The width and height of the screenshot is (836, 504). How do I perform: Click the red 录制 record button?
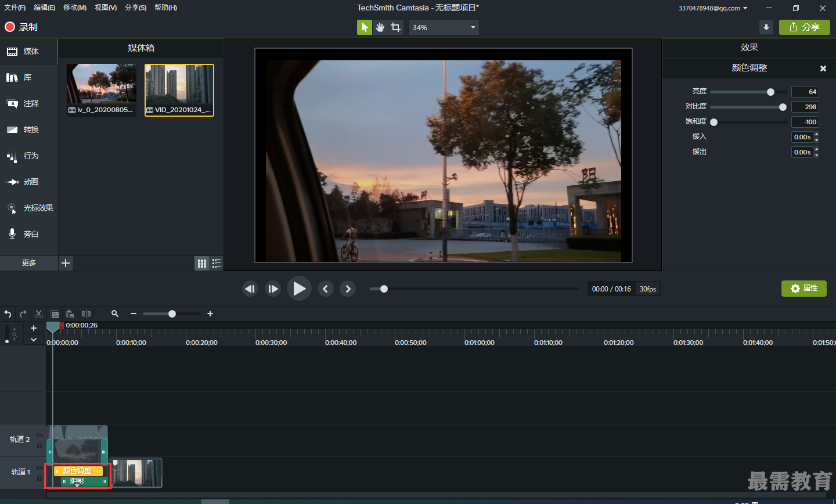click(x=21, y=27)
